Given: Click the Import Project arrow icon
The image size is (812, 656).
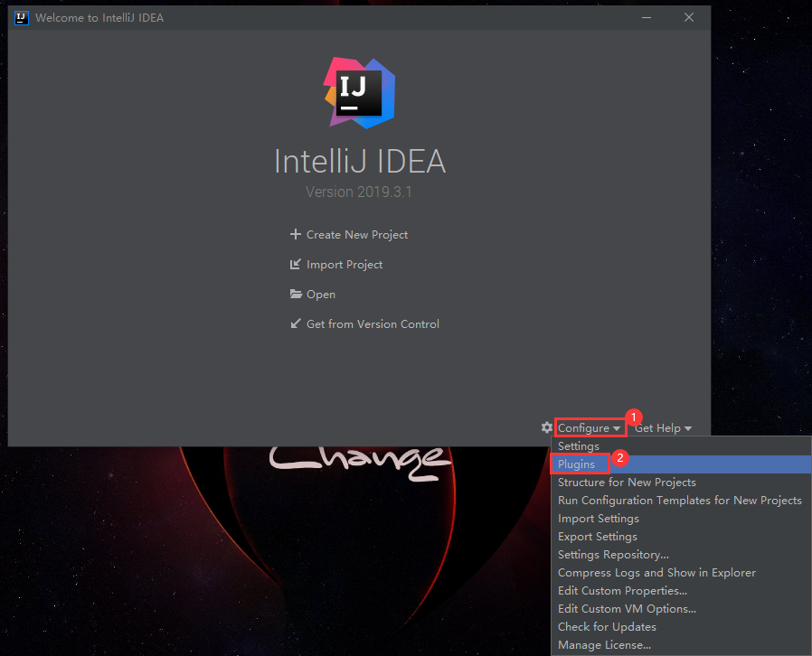Looking at the screenshot, I should pos(295,265).
